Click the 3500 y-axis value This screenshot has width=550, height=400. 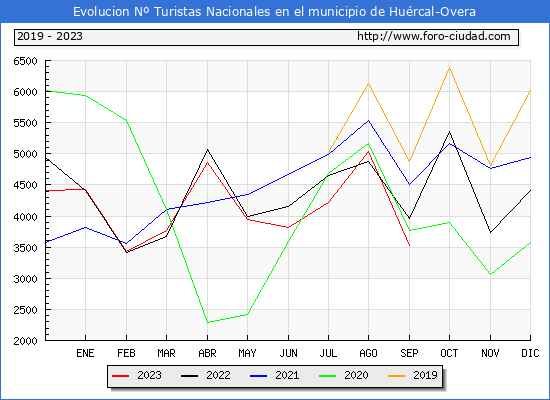click(25, 248)
